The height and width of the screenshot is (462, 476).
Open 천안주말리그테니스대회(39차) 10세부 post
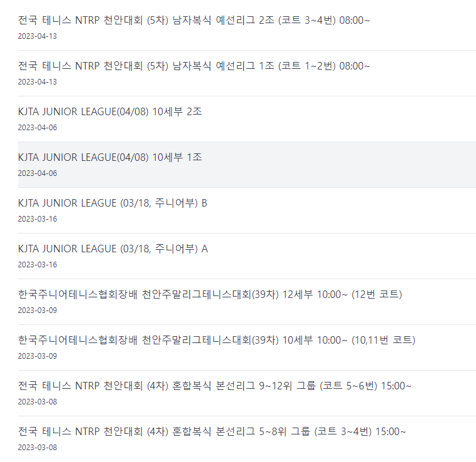point(216,340)
